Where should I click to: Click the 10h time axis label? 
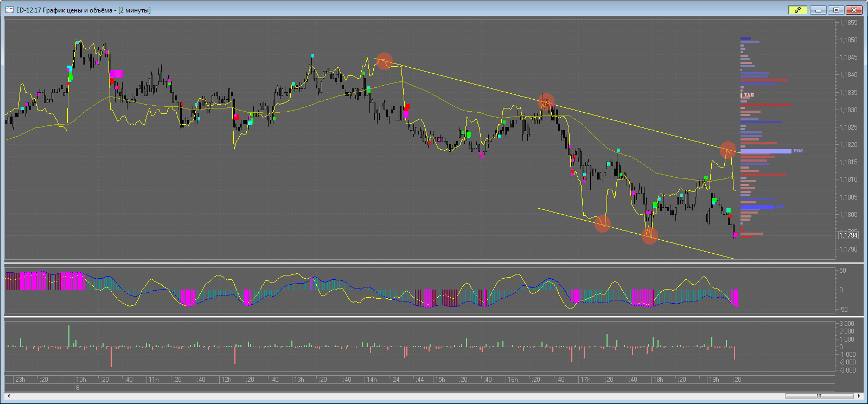pyautogui.click(x=81, y=380)
